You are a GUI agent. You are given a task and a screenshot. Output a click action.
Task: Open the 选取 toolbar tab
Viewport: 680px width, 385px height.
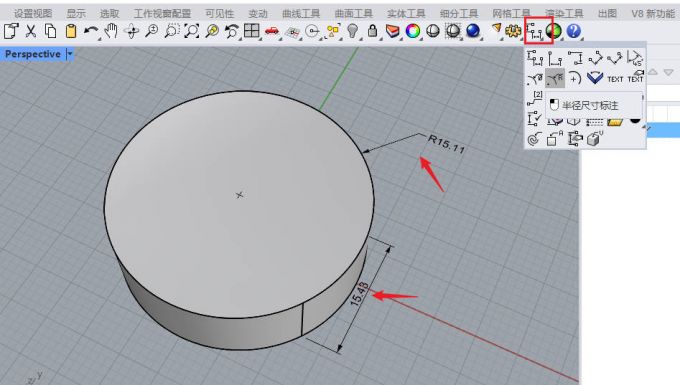(x=109, y=14)
